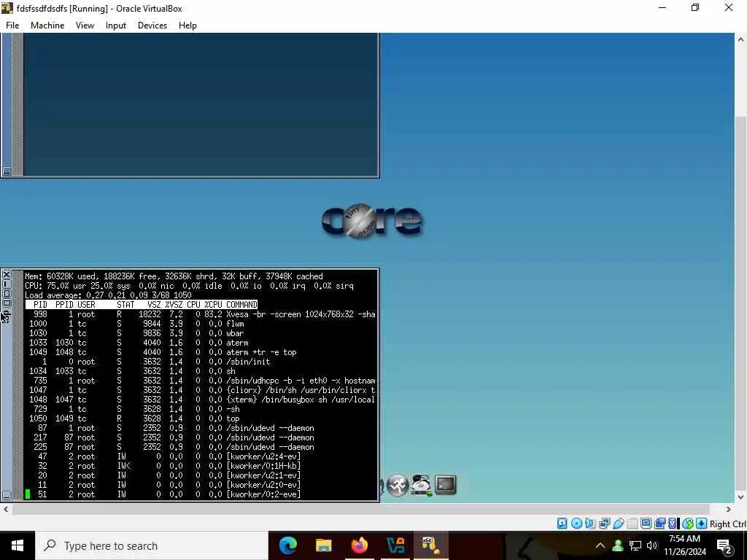Click the 'aterm +tr -e top' process row
747x560 pixels.
coord(201,352)
